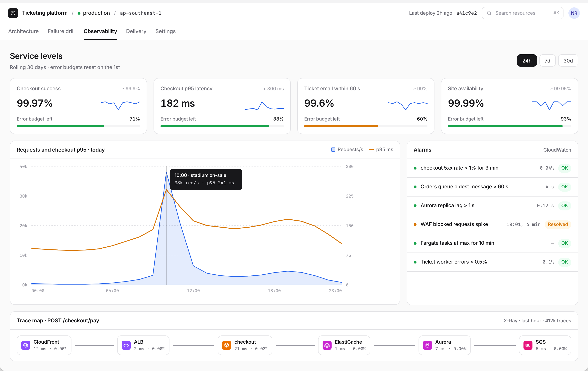
Task: Click the X-Ray last hour traces label
Action: tap(537, 321)
